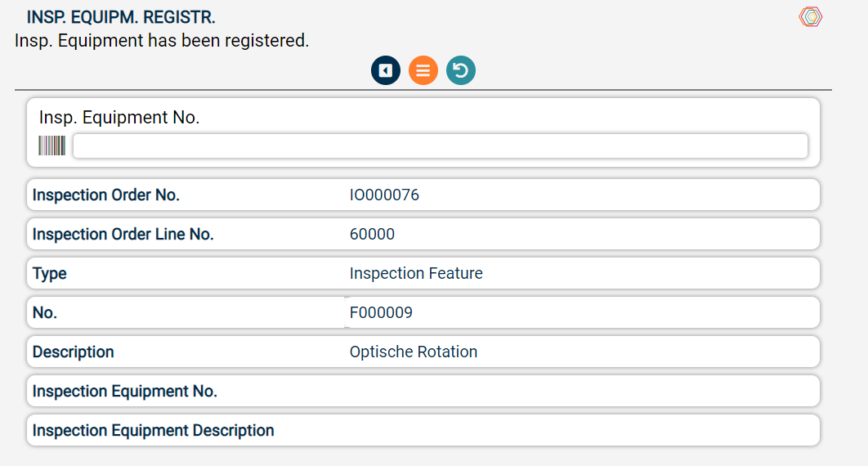Click the 60000 order line value
This screenshot has width=868, height=466.
pyautogui.click(x=372, y=234)
